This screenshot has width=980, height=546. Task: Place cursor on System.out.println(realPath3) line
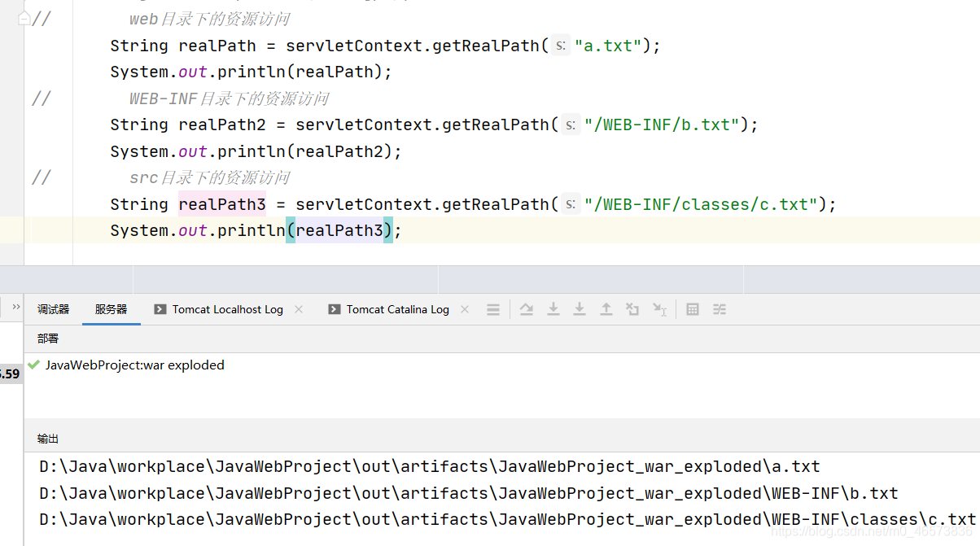coord(256,230)
